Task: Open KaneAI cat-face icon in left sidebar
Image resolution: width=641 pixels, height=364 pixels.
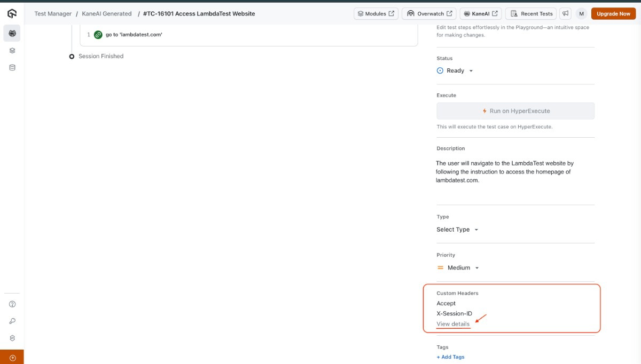Action: [x=12, y=34]
